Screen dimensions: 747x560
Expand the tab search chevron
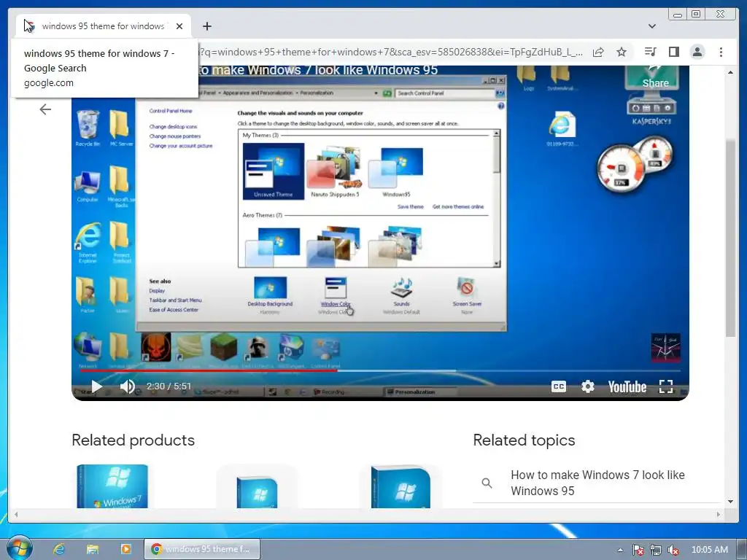tap(651, 26)
